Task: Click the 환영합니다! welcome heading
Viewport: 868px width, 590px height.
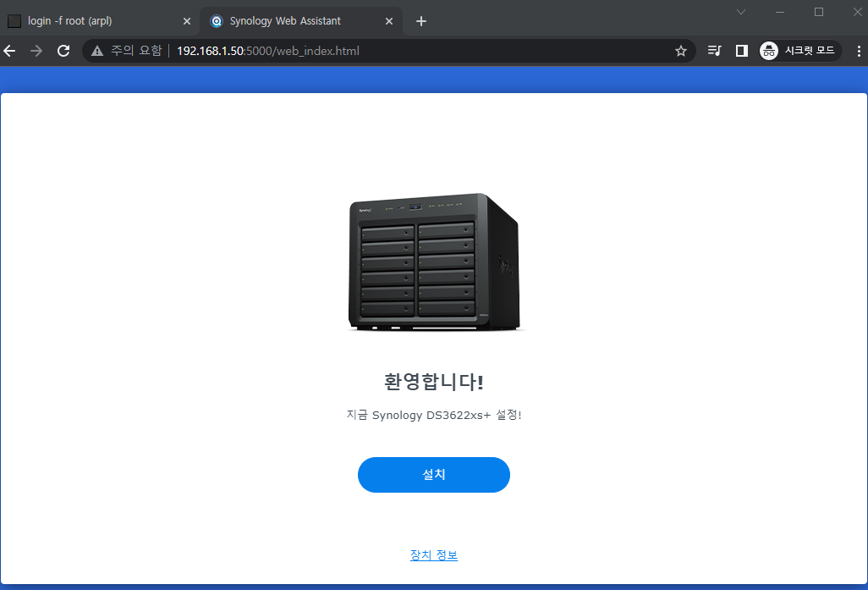Action: [433, 382]
